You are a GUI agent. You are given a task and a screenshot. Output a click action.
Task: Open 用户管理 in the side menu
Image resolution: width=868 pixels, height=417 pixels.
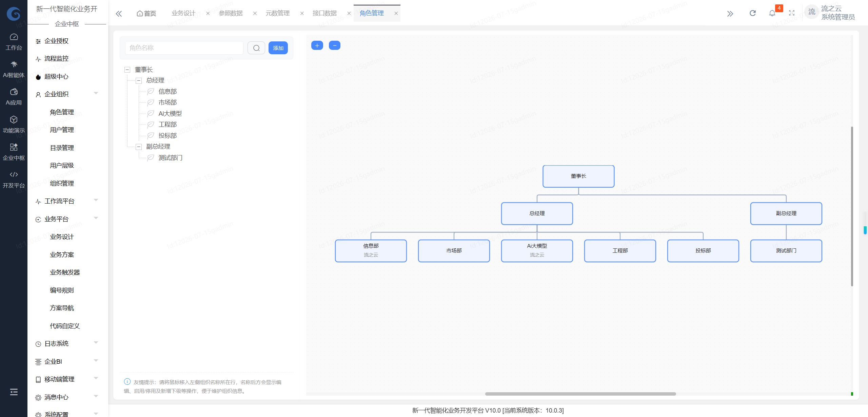pyautogui.click(x=62, y=130)
